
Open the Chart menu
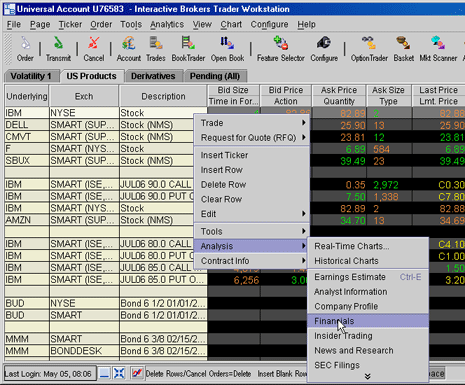click(x=231, y=24)
